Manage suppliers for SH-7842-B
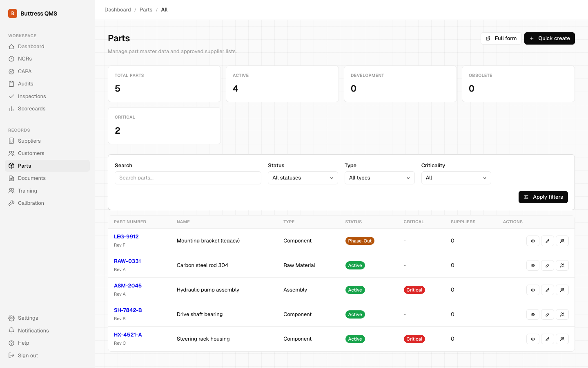 tap(562, 314)
